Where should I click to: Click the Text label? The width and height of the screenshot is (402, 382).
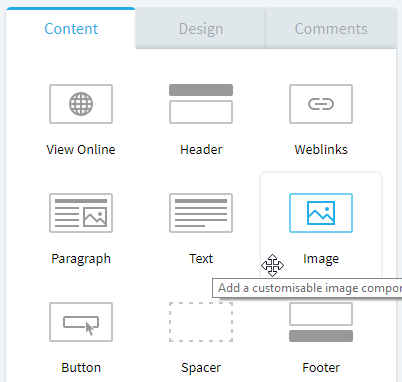click(x=201, y=258)
